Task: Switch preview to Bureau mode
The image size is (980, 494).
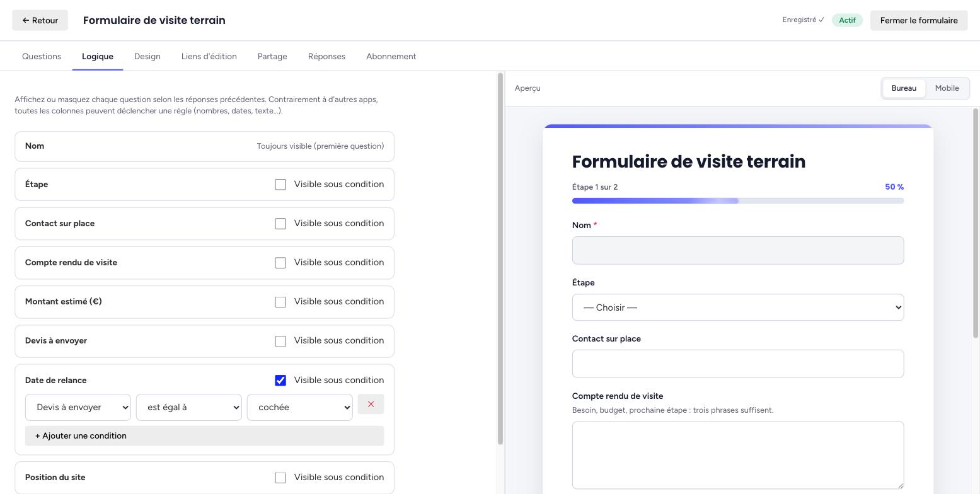Action: click(x=904, y=88)
